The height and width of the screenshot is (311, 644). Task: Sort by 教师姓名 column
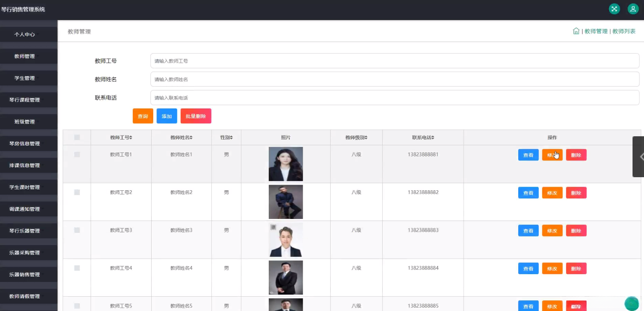(181, 137)
